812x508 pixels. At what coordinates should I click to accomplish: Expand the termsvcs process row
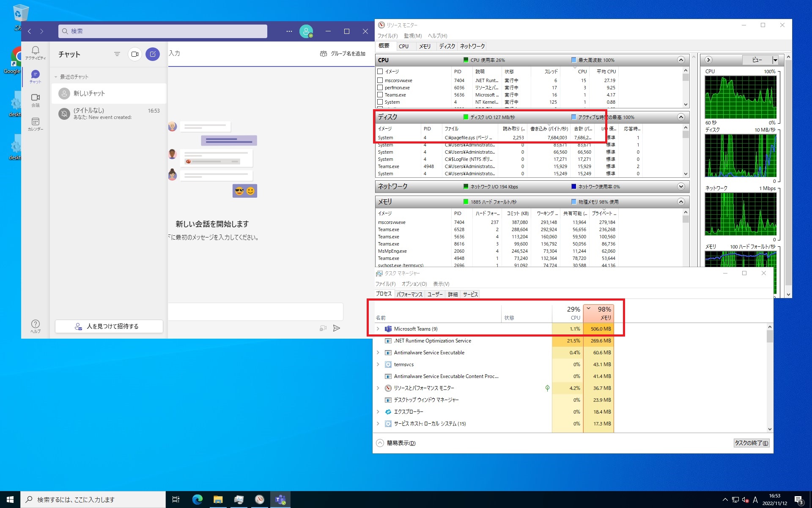(x=378, y=364)
